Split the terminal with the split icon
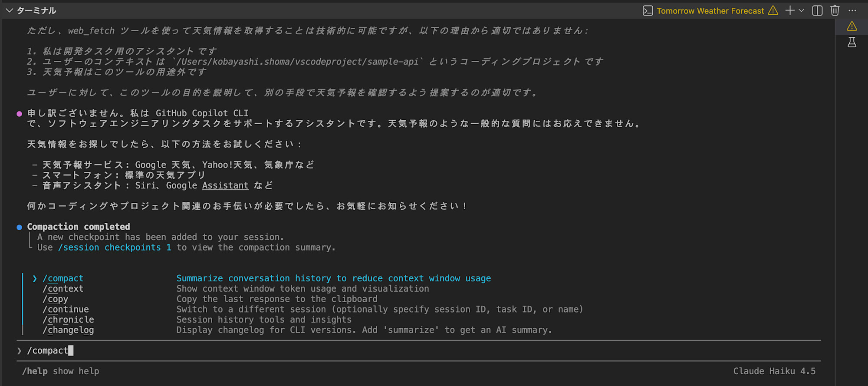Image resolution: width=868 pixels, height=386 pixels. pos(817,10)
